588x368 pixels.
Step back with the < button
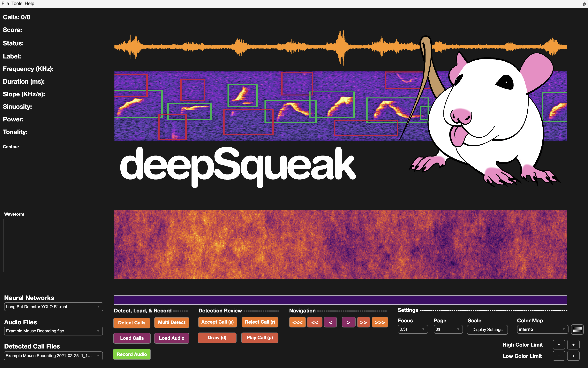click(330, 322)
